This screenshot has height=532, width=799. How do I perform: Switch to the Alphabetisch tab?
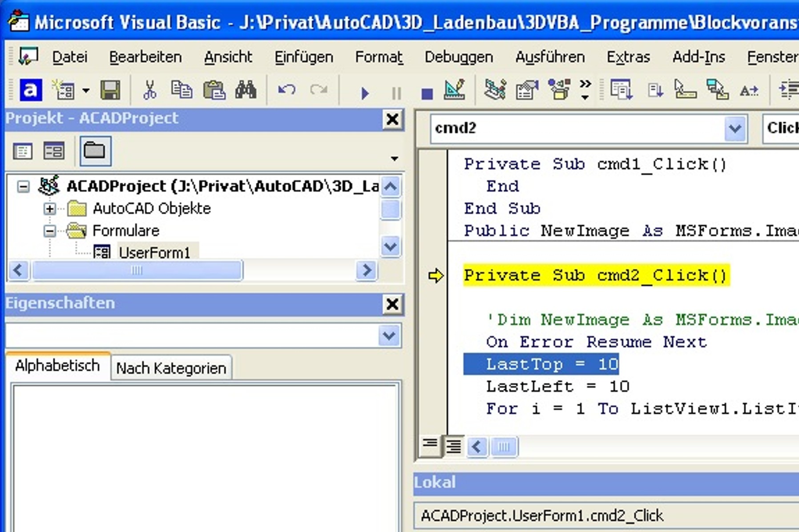click(57, 366)
